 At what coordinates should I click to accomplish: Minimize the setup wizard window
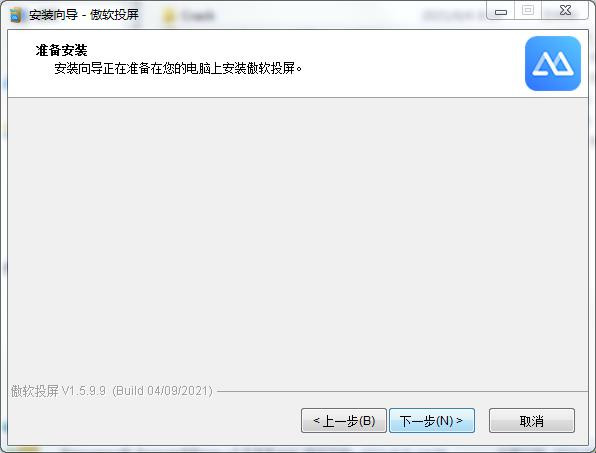[x=501, y=11]
